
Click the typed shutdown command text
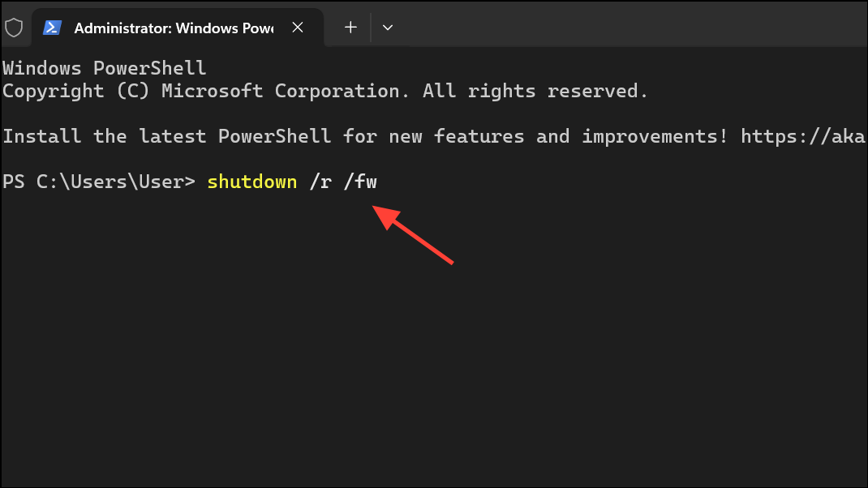tap(251, 182)
